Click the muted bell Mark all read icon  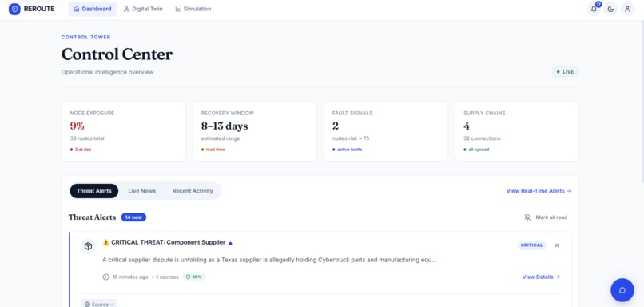click(528, 217)
